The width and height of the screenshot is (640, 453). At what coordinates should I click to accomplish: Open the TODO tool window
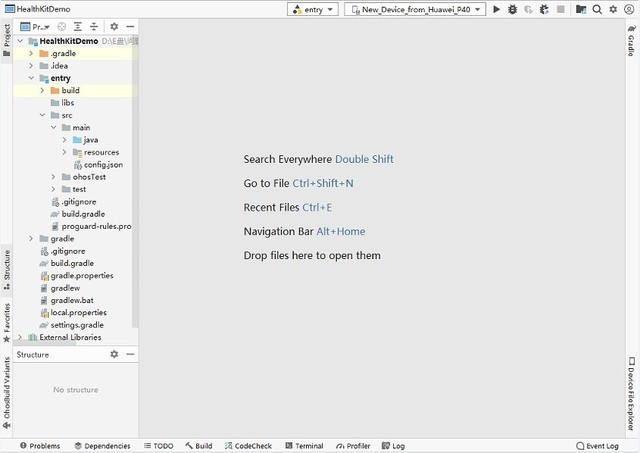(159, 446)
